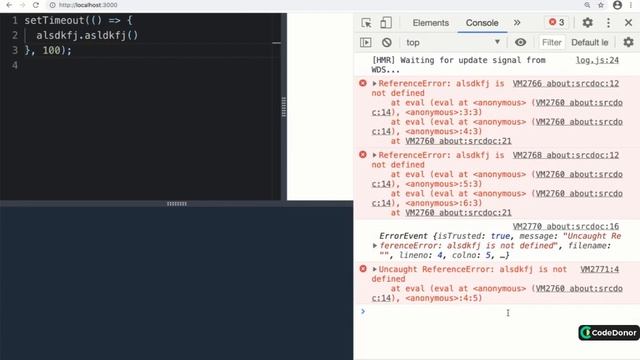The width and height of the screenshot is (640, 360).
Task: Open VM2768 about:srcdoc:12 link
Action: pos(566,155)
